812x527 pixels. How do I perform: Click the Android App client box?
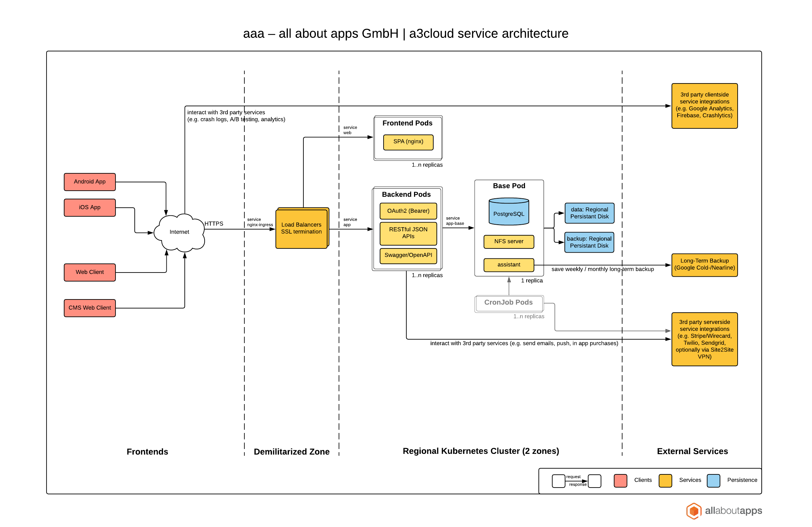(90, 182)
